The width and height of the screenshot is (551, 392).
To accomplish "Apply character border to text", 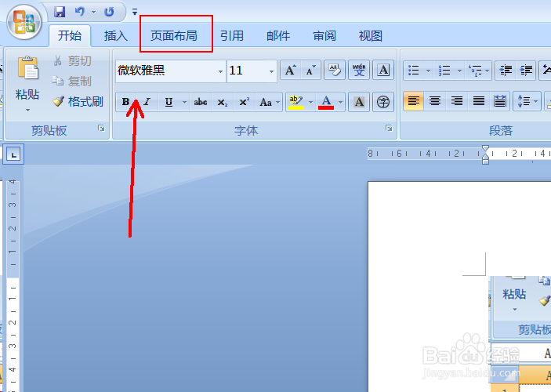I will click(x=383, y=70).
